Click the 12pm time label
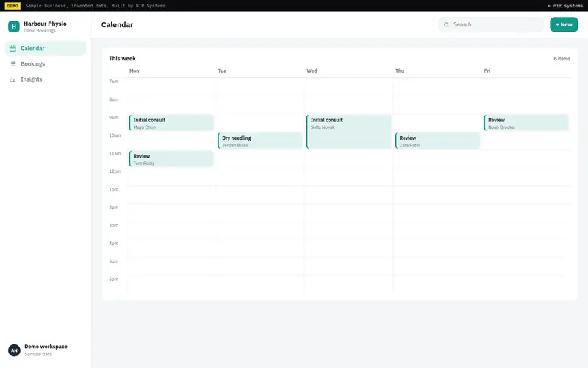The image size is (588, 368). click(115, 171)
